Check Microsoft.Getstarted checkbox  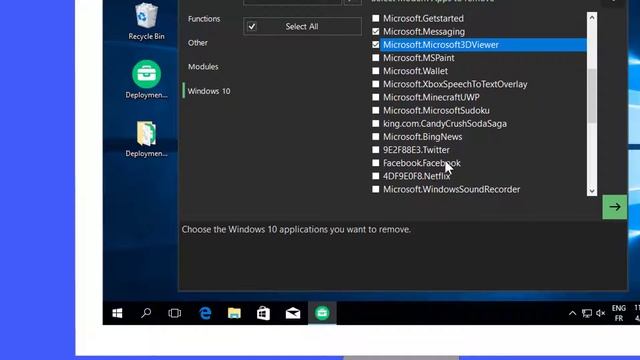(376, 18)
